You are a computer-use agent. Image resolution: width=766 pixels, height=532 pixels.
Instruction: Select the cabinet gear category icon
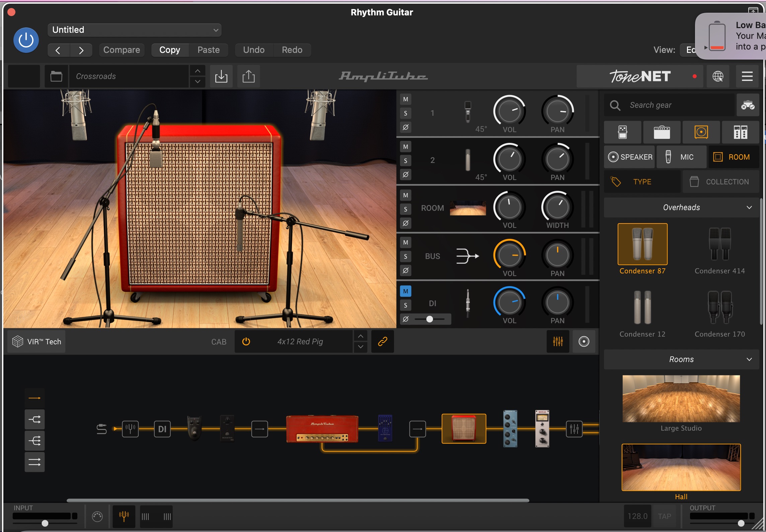coord(701,132)
